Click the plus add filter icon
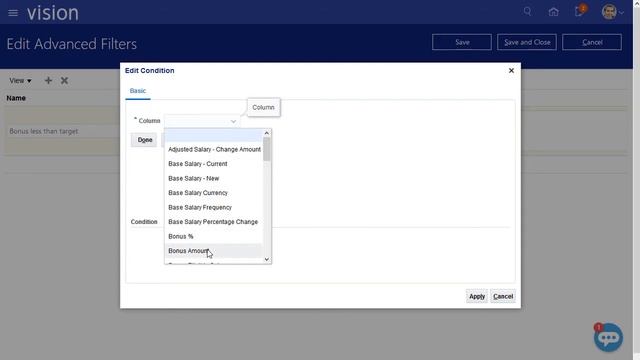 [48, 80]
